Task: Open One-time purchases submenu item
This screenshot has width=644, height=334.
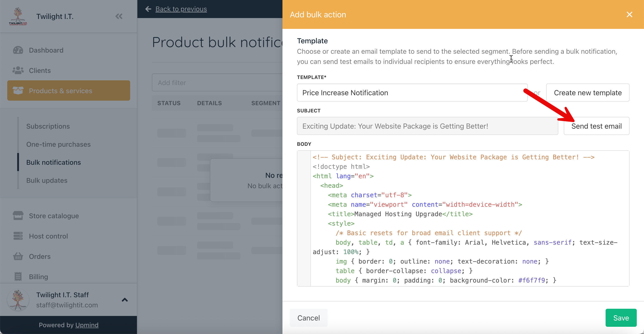Action: point(59,144)
